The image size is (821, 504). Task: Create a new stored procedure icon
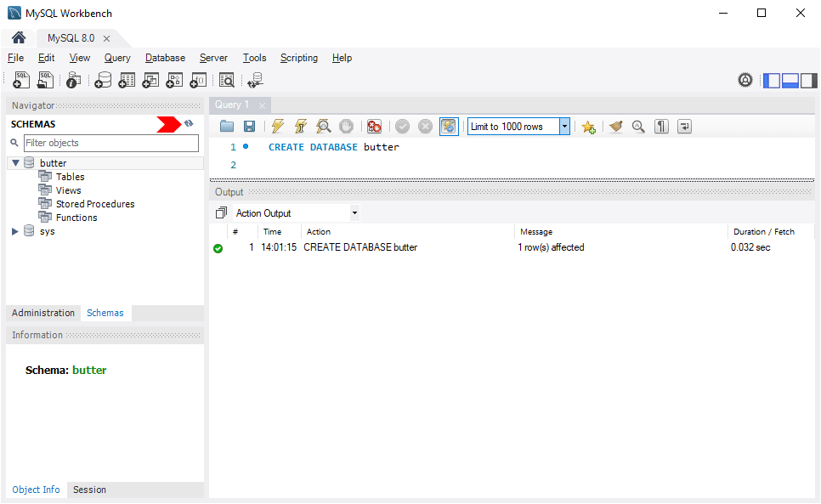pyautogui.click(x=174, y=80)
